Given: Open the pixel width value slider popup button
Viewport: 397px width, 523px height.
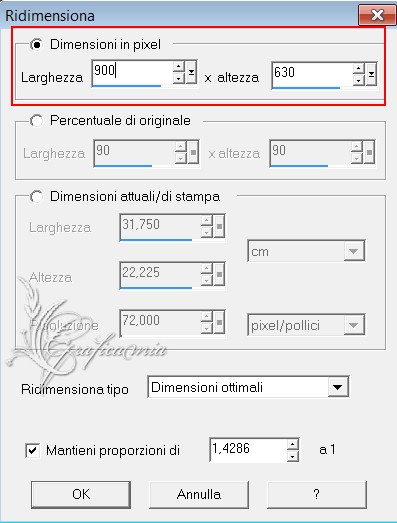Looking at the screenshot, I should [191, 72].
